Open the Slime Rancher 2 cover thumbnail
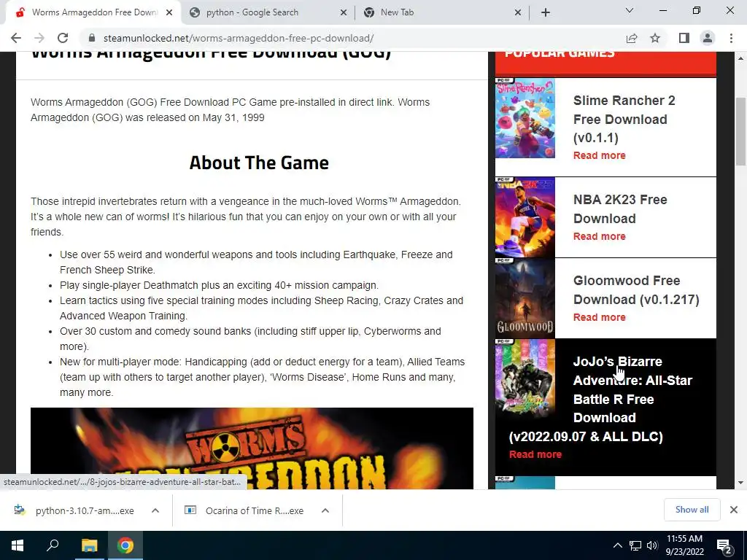The width and height of the screenshot is (747, 560). point(525,118)
